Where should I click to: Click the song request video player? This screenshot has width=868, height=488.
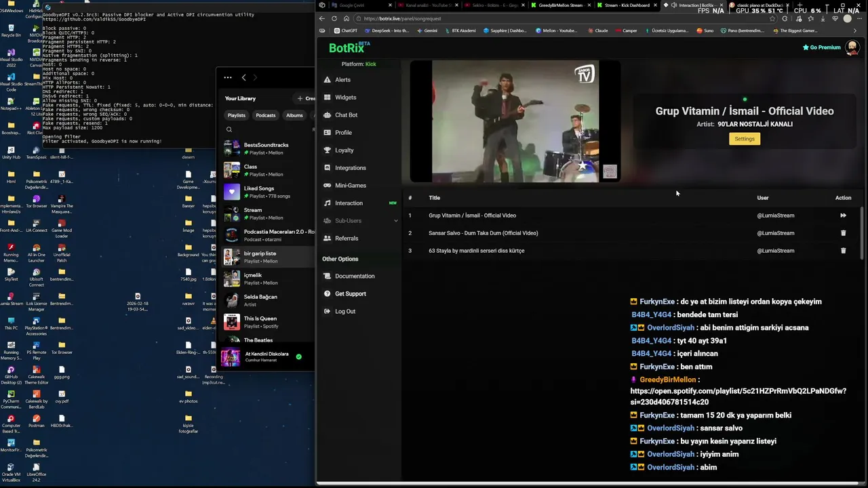515,121
